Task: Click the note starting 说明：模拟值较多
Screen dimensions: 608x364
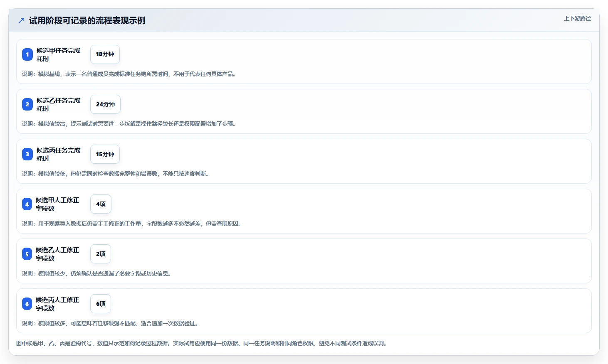Action: [111, 323]
